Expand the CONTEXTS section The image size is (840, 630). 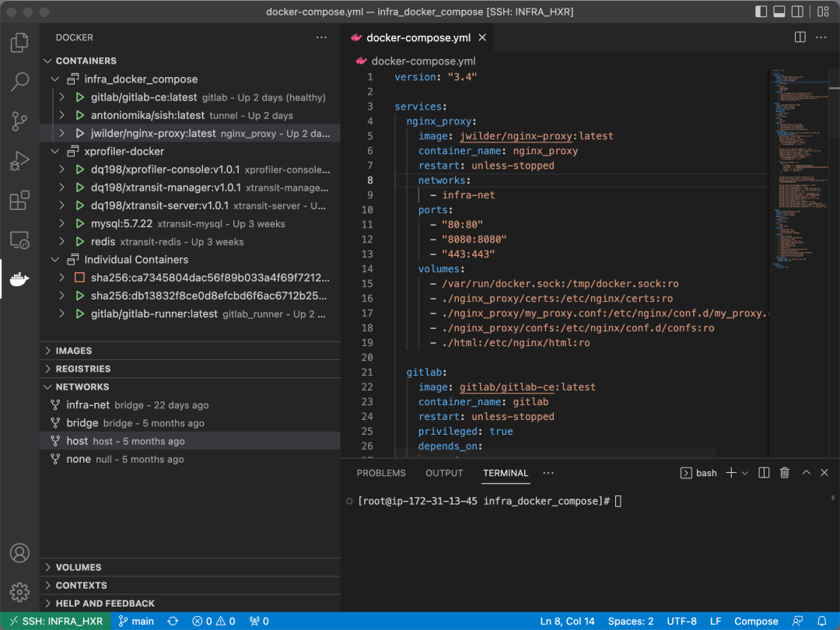coord(190,585)
